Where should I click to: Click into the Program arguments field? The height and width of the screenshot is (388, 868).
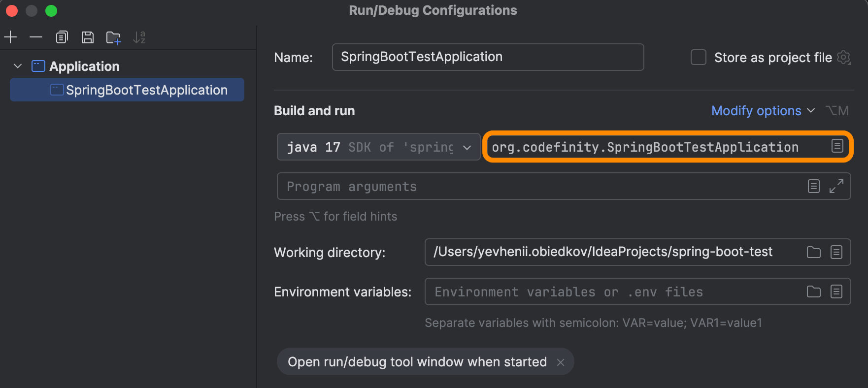542,186
